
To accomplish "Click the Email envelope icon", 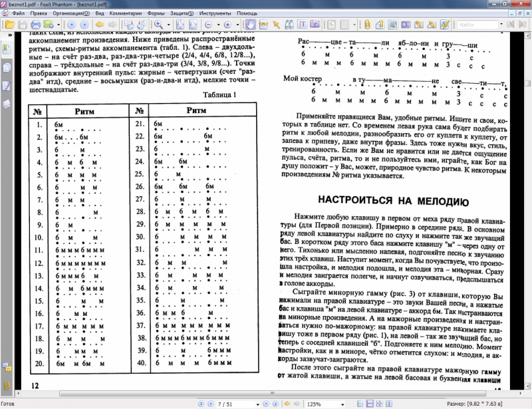I will 49,25.
